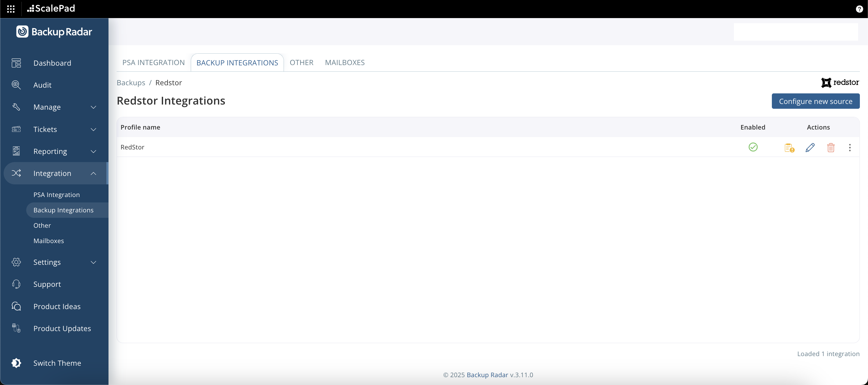Open the help question mark icon
868x385 pixels.
(x=859, y=9)
